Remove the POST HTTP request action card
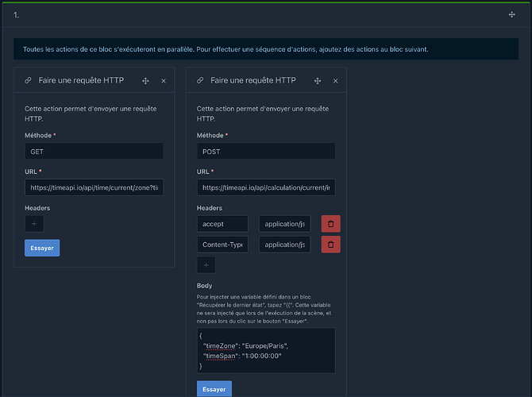 tap(335, 81)
